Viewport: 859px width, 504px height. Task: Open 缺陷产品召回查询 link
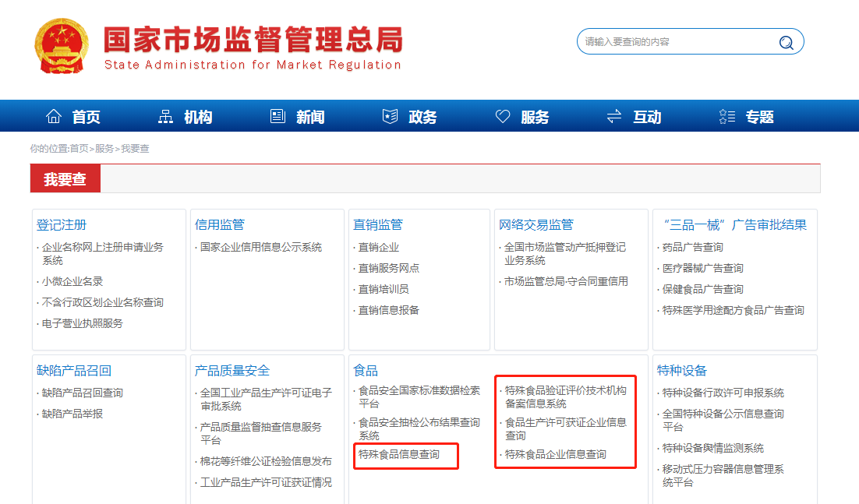[82, 393]
